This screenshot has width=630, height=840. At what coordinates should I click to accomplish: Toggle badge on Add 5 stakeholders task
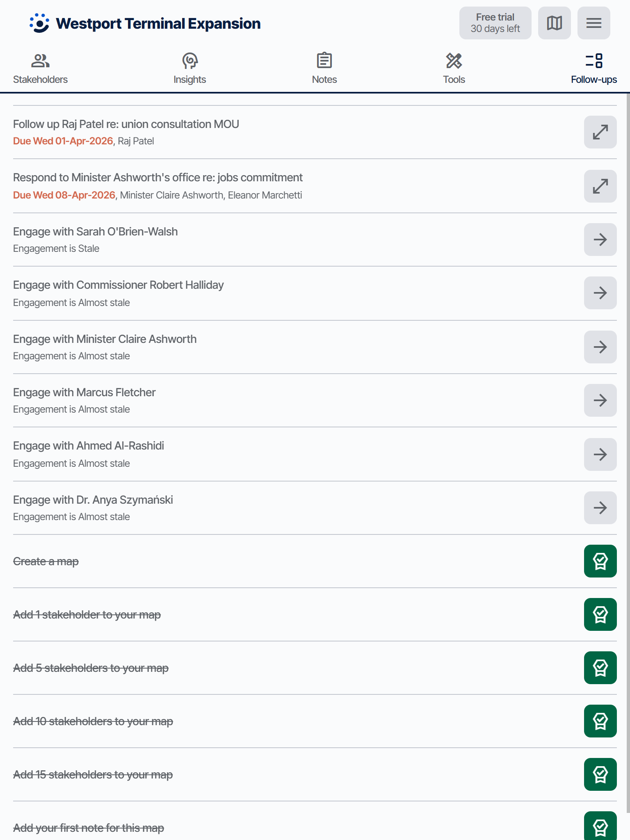pos(600,668)
